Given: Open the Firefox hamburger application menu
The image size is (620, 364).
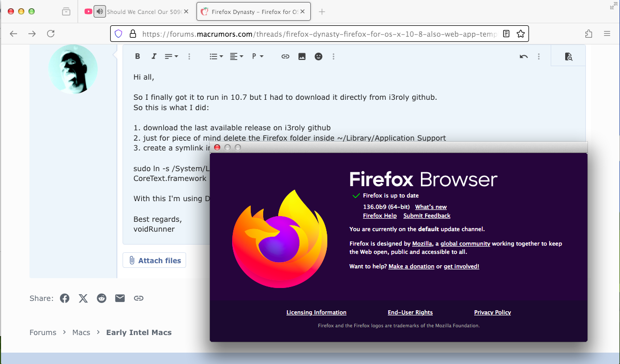Looking at the screenshot, I should (x=607, y=34).
